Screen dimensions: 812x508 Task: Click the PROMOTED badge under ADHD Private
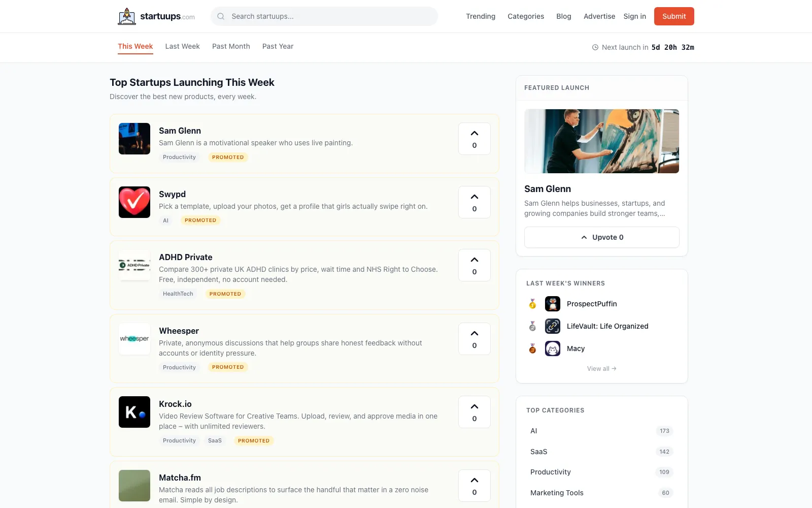pos(225,294)
